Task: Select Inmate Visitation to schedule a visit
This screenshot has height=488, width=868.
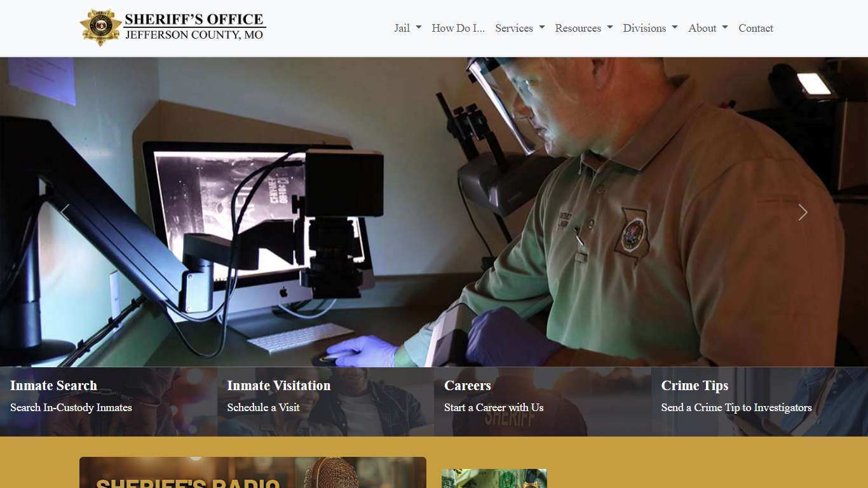Action: click(278, 386)
